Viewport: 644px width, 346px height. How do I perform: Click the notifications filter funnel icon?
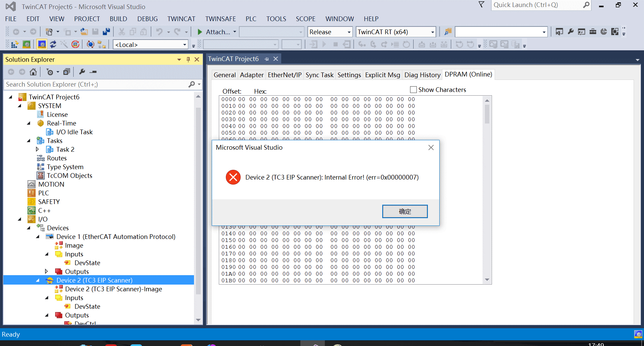pyautogui.click(x=482, y=5)
